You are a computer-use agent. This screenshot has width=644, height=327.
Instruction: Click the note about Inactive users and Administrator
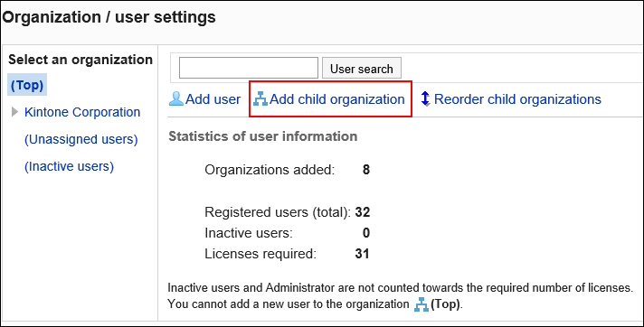pyautogui.click(x=400, y=287)
